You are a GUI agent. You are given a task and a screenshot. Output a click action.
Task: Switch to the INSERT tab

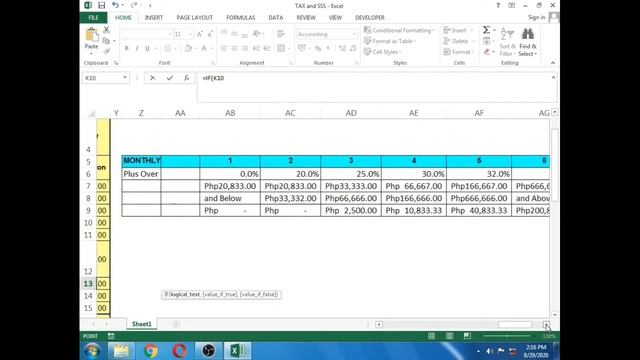tap(154, 18)
